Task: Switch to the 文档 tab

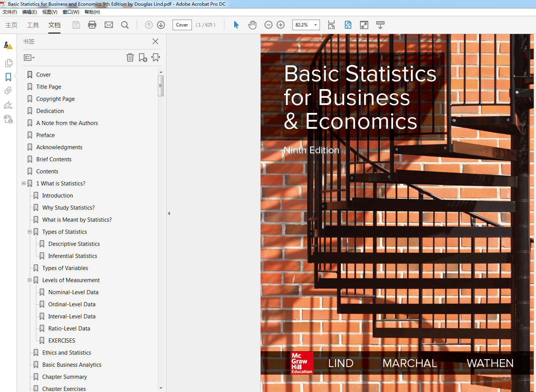Action: (54, 25)
